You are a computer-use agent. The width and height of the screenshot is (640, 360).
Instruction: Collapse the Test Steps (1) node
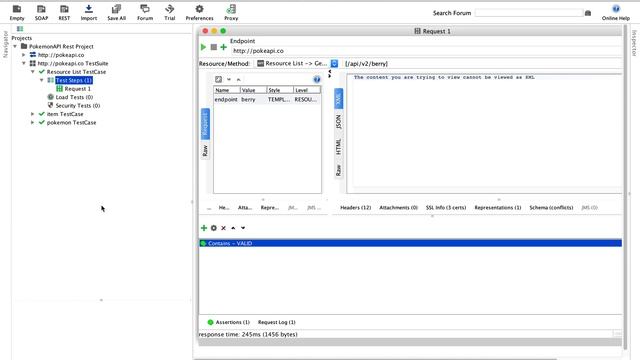pyautogui.click(x=42, y=80)
